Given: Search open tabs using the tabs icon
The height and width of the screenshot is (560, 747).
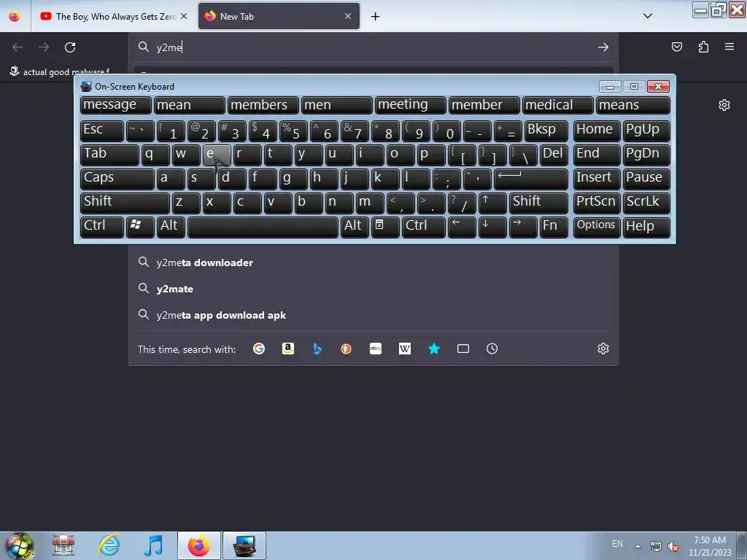Looking at the screenshot, I should click(463, 349).
